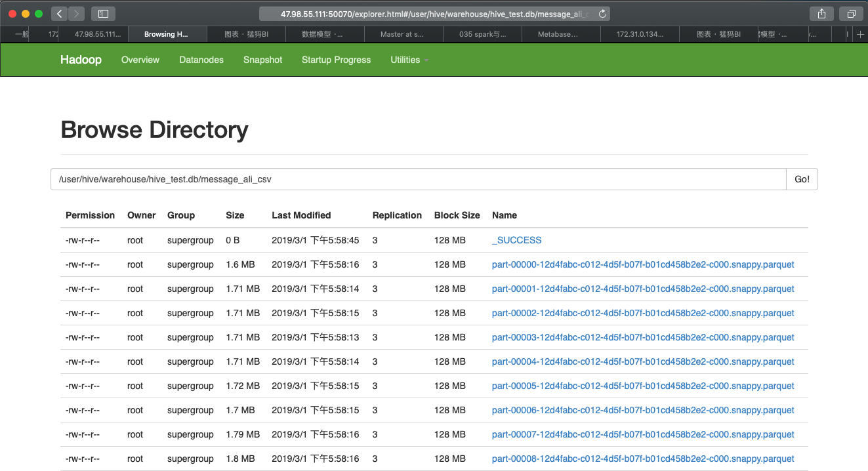Open the Safari share menu
Viewport: 868px width, 471px height.
point(821,13)
